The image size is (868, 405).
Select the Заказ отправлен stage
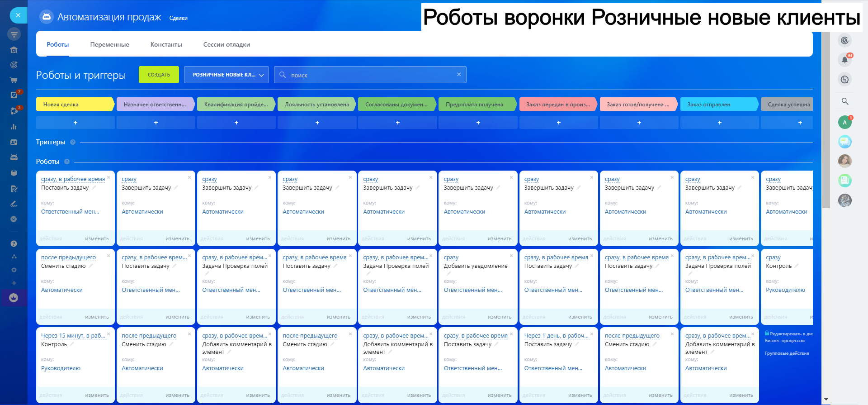coord(719,104)
